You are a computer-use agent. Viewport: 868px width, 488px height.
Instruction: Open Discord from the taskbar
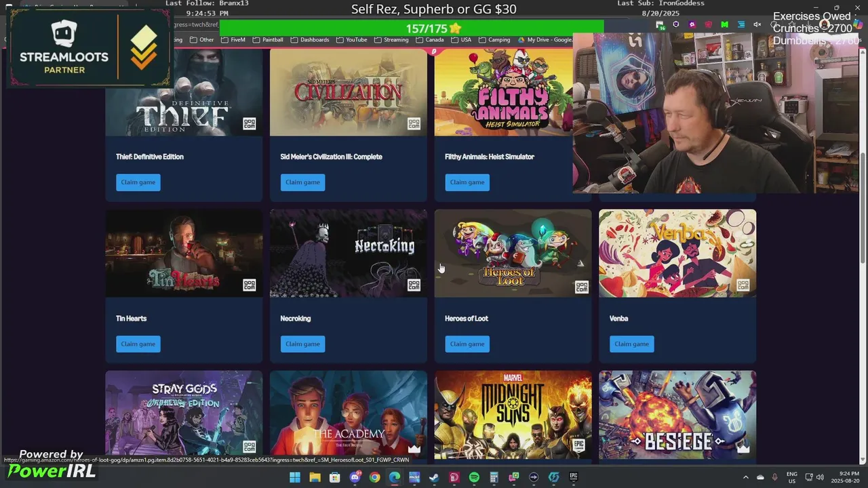pos(355,478)
